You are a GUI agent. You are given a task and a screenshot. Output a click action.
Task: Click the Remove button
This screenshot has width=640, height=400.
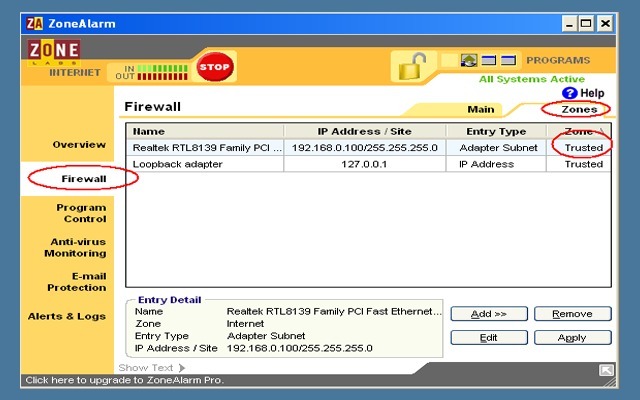[572, 314]
